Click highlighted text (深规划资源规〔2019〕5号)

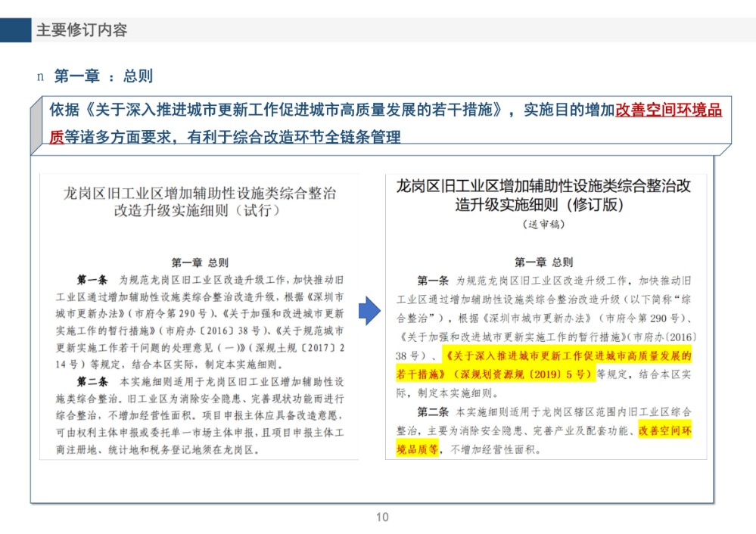point(523,374)
